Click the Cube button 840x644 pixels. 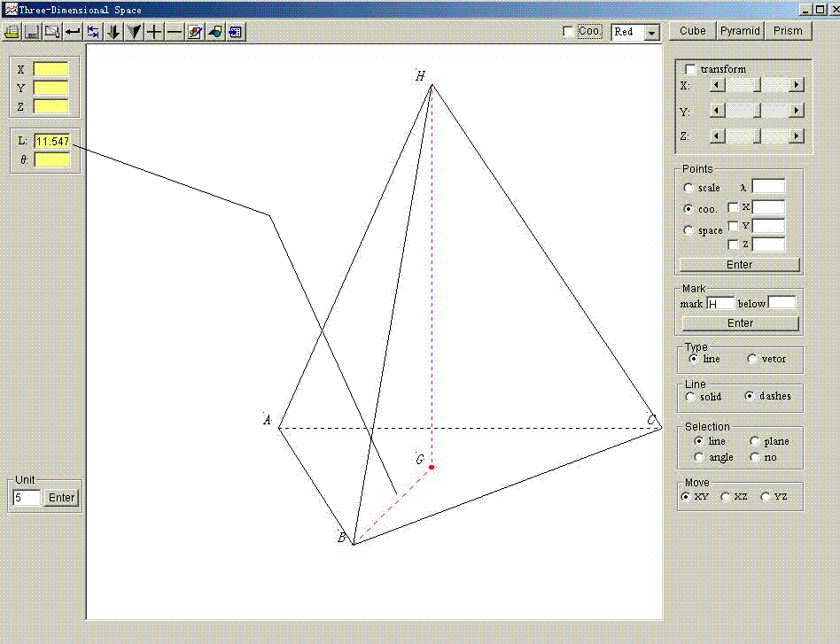tap(693, 31)
